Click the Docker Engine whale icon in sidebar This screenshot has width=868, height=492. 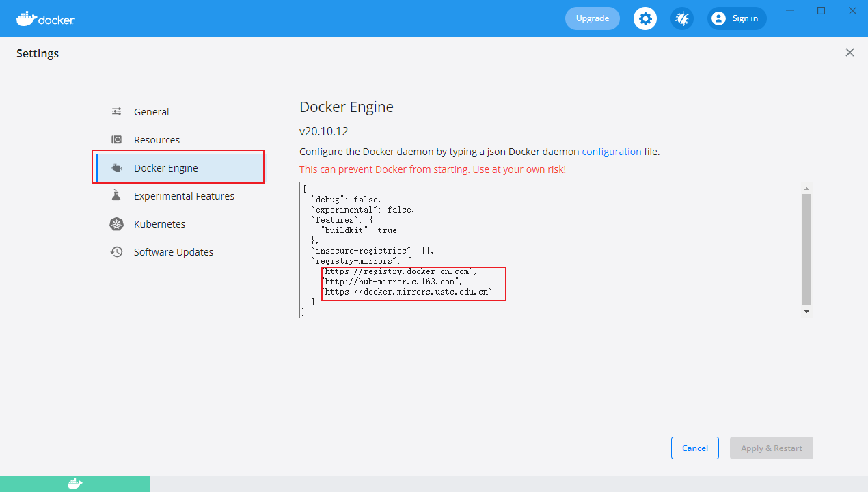click(x=117, y=168)
